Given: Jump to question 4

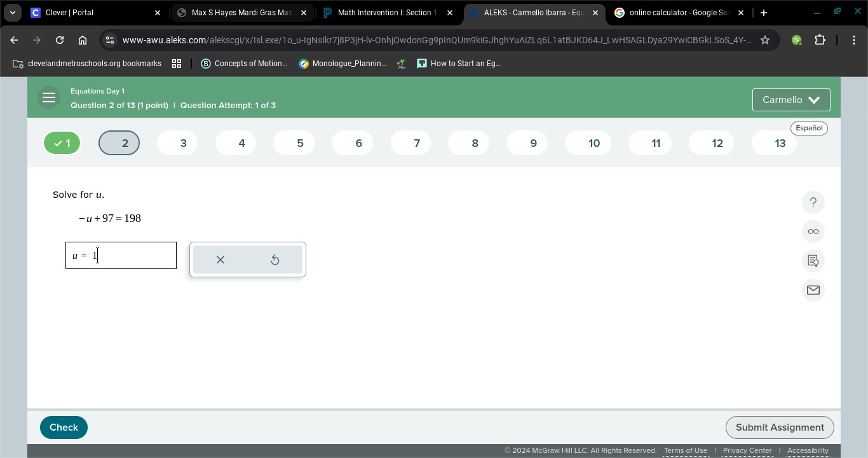Looking at the screenshot, I should point(236,143).
